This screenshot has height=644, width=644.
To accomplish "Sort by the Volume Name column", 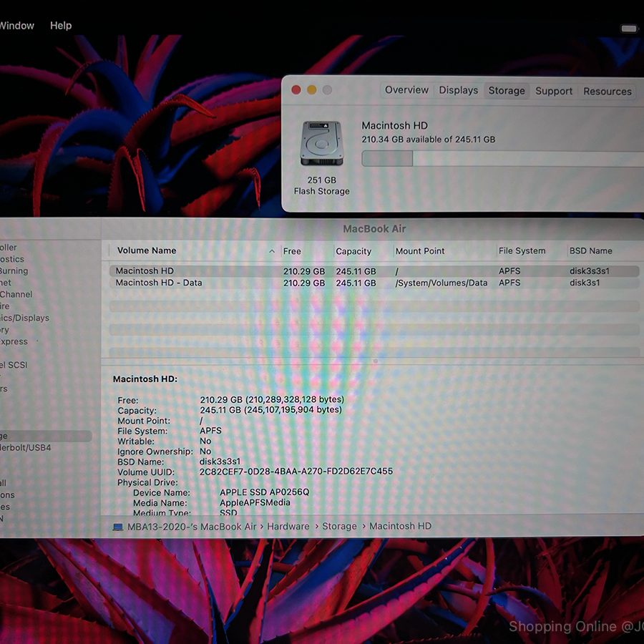I will pos(147,250).
